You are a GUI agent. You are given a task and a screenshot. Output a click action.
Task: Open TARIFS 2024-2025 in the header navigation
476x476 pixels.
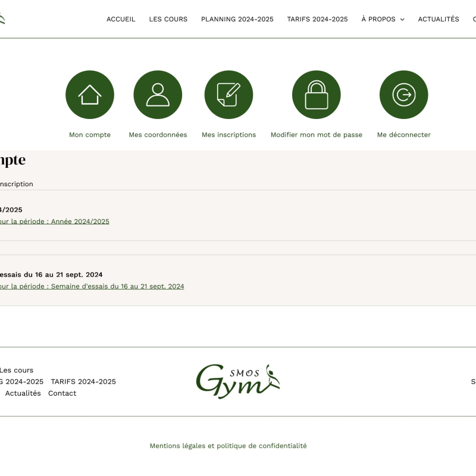pyautogui.click(x=317, y=19)
